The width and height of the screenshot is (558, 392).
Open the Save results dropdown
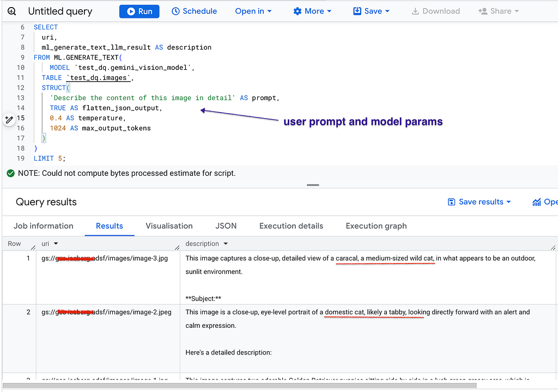click(x=479, y=202)
